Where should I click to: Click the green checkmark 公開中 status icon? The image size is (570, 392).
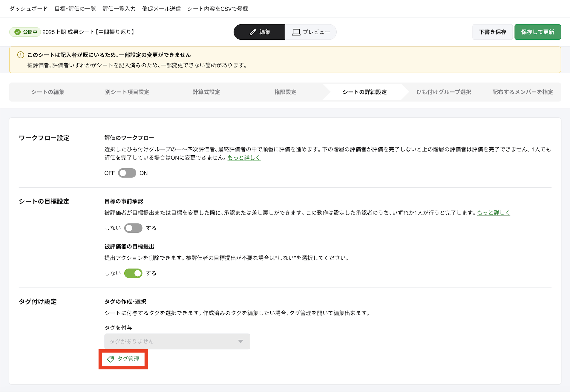pyautogui.click(x=18, y=32)
